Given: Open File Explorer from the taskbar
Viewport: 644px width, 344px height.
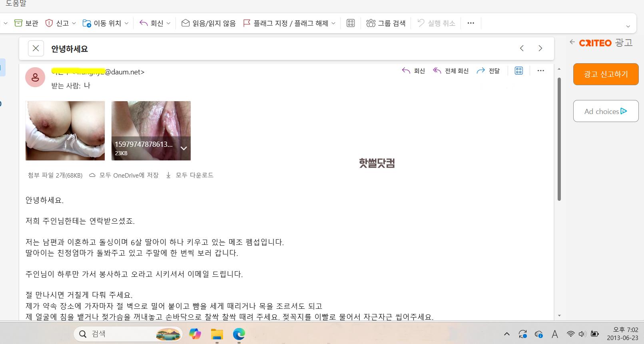Looking at the screenshot, I should click(x=217, y=334).
